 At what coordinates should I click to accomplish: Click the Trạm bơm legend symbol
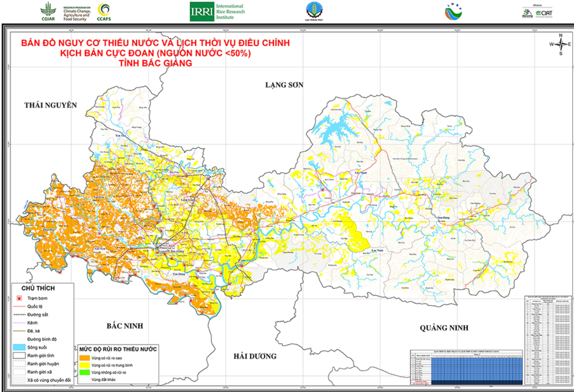pyautogui.click(x=20, y=298)
